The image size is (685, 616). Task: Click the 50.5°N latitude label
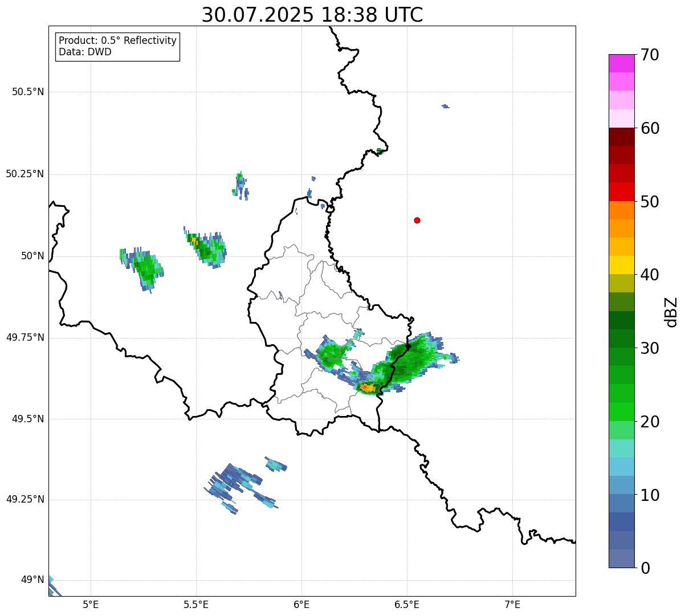click(28, 92)
